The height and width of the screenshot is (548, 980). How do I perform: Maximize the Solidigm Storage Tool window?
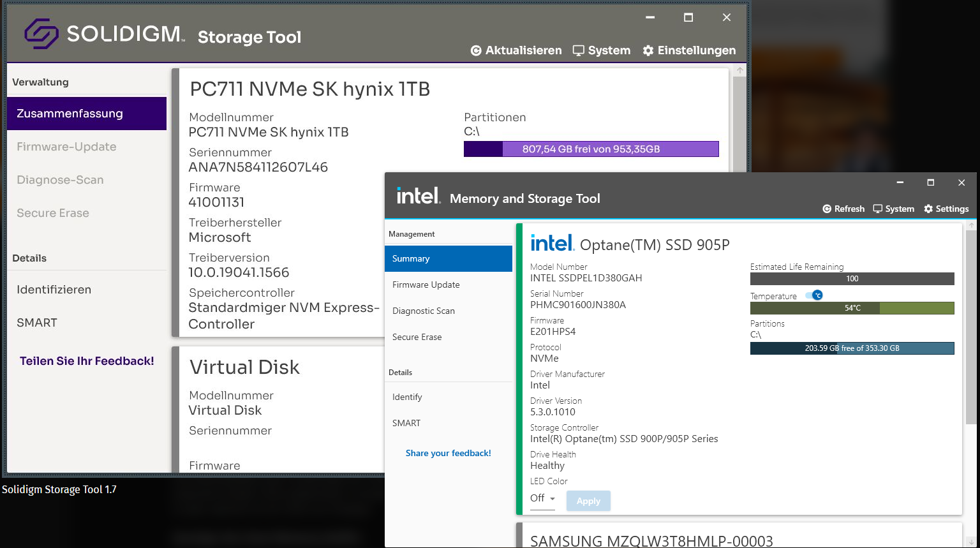(x=688, y=17)
